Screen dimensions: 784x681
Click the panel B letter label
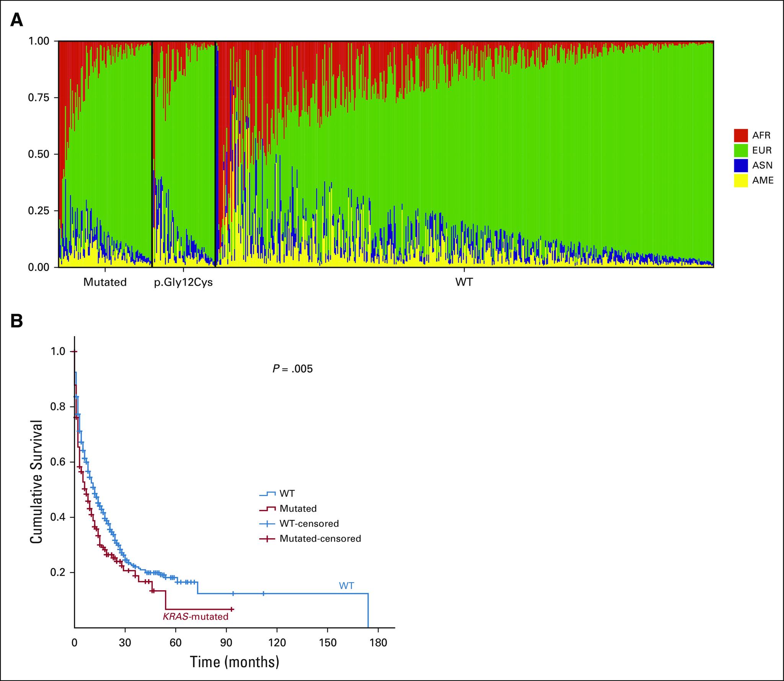point(16,321)
